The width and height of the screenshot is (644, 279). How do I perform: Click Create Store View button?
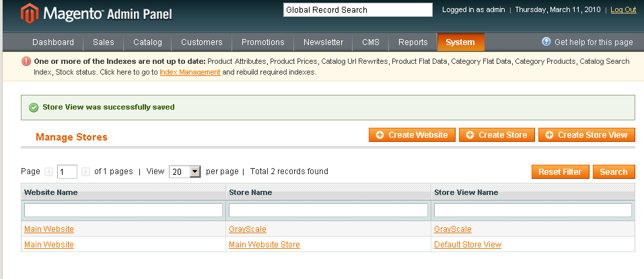587,135
